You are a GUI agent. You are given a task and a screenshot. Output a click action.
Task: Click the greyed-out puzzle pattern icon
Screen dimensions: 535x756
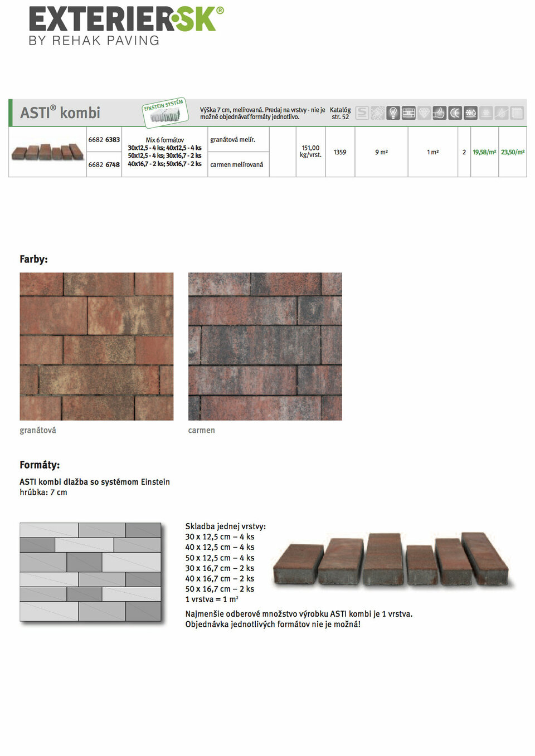click(x=377, y=113)
